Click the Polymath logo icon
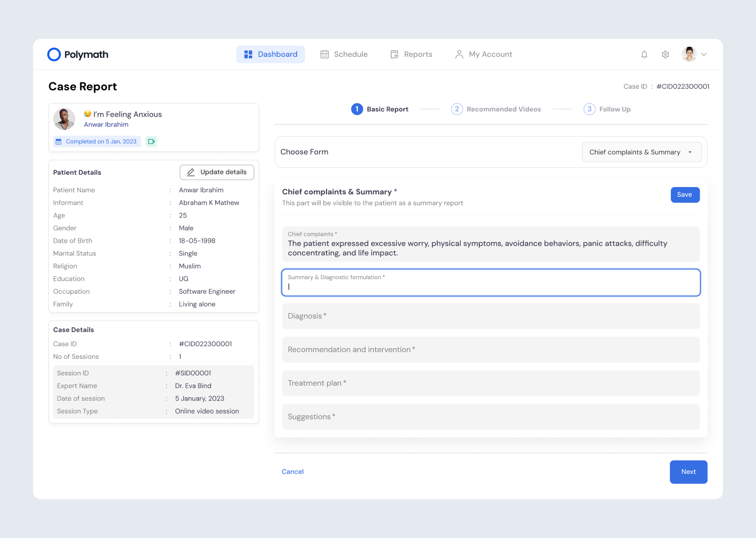 point(54,55)
